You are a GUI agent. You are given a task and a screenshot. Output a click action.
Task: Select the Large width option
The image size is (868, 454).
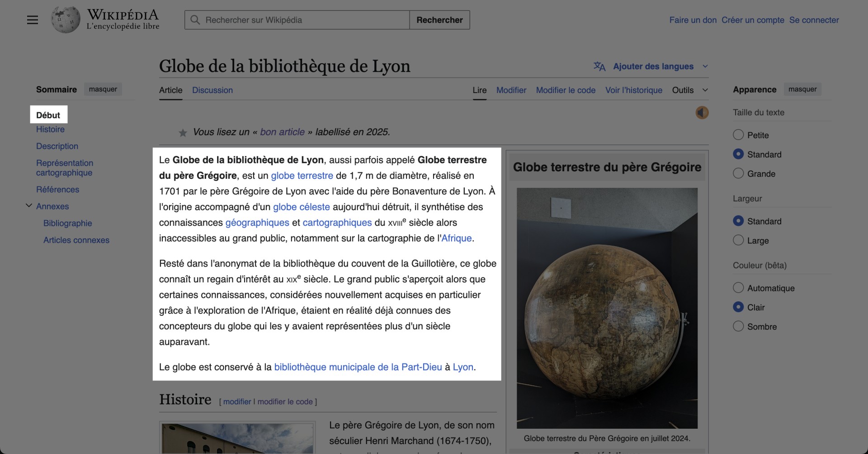tap(738, 240)
